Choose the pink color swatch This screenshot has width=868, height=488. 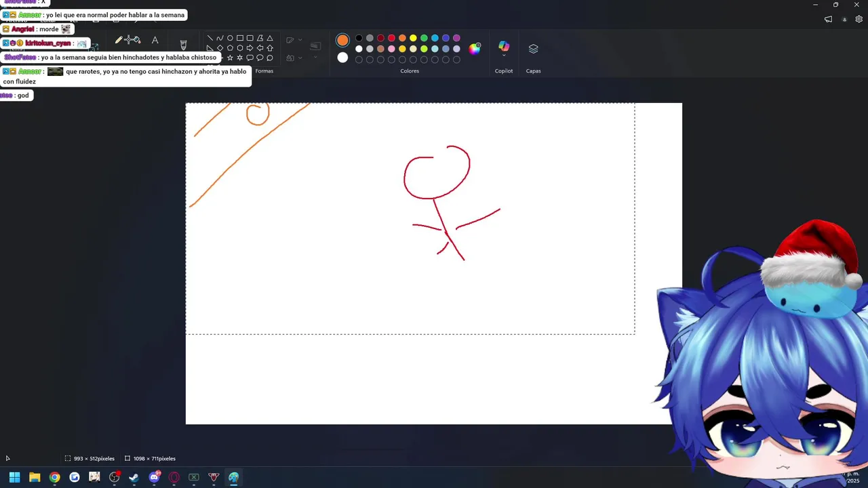pos(391,49)
